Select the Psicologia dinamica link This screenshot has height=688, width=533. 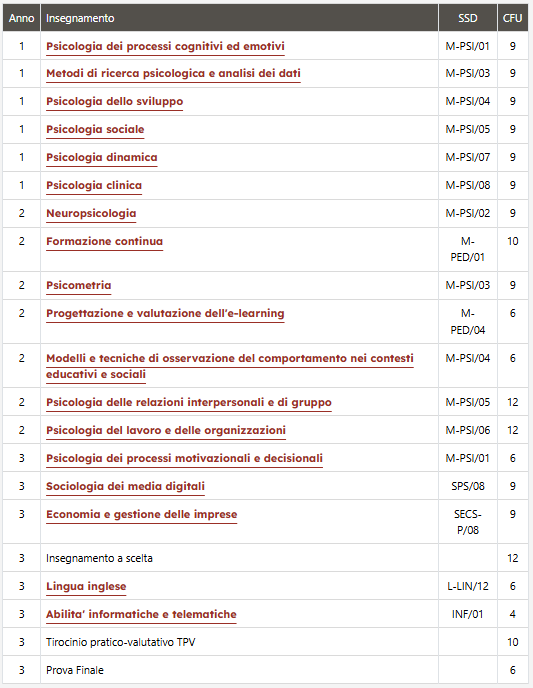pyautogui.click(x=102, y=158)
